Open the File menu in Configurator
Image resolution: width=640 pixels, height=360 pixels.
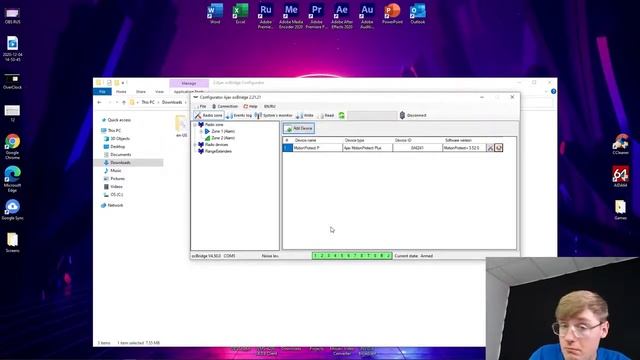[201, 107]
